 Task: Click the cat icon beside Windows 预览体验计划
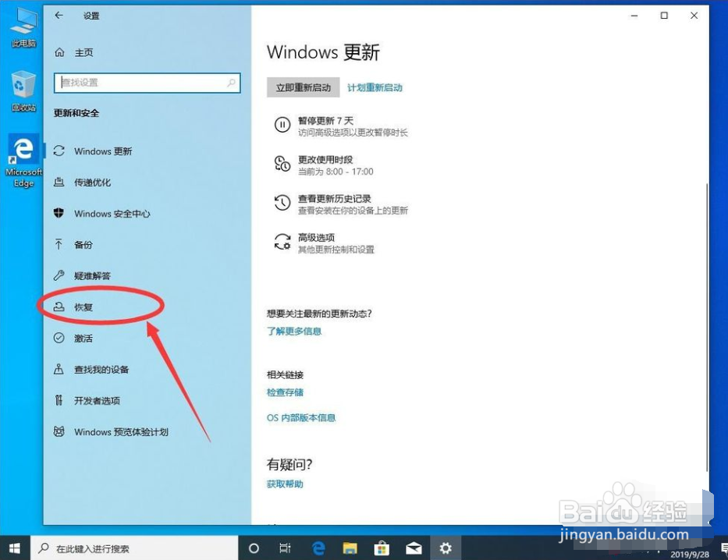click(x=59, y=431)
